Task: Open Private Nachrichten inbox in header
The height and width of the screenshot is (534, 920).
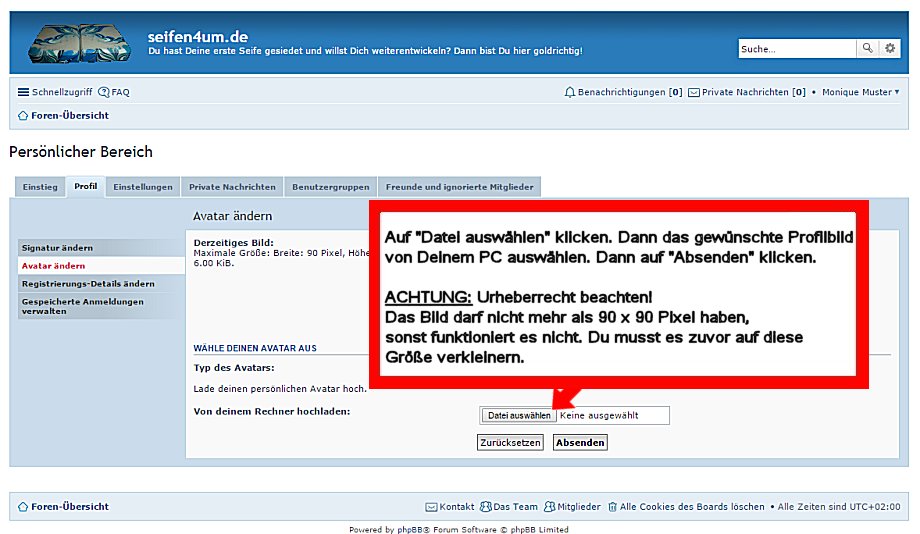Action: point(746,92)
